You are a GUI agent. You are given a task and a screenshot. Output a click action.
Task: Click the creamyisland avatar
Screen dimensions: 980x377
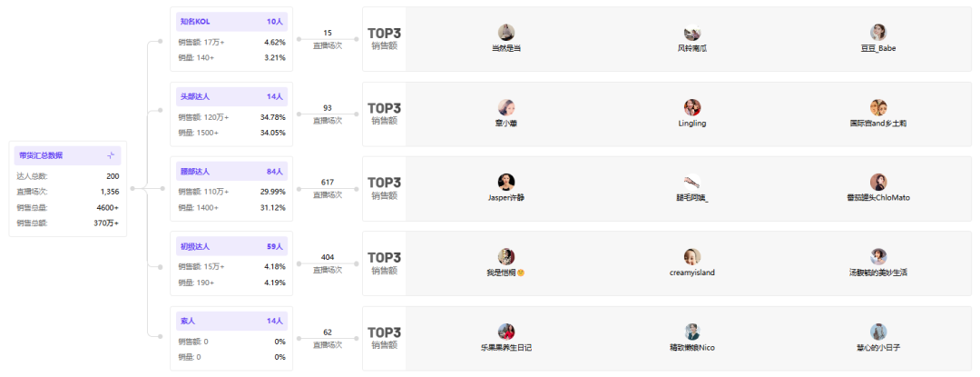point(691,257)
